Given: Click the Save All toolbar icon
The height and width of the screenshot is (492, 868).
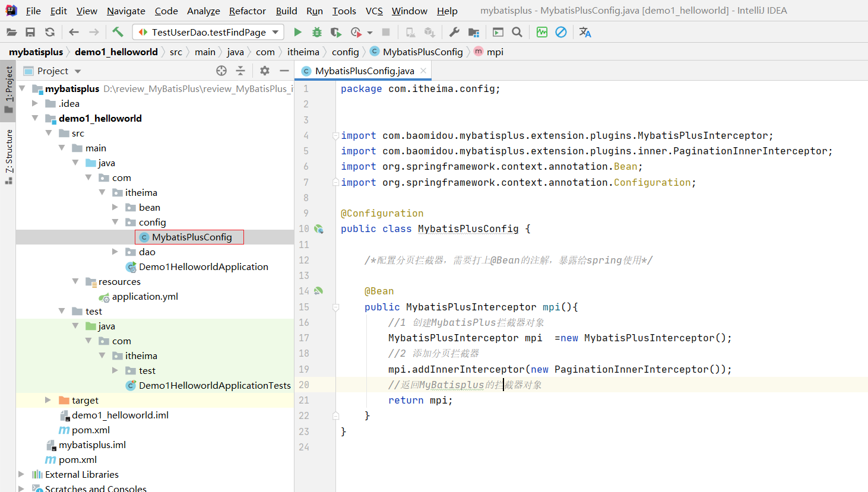Looking at the screenshot, I should point(30,32).
